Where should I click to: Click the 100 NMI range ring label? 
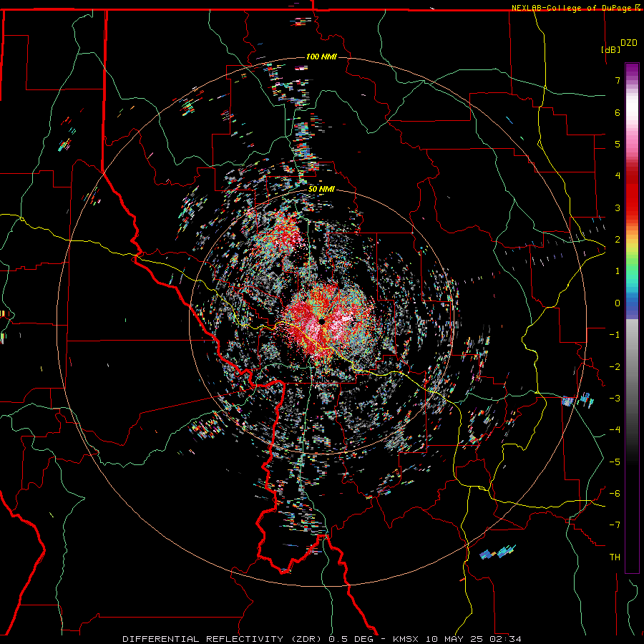321,57
